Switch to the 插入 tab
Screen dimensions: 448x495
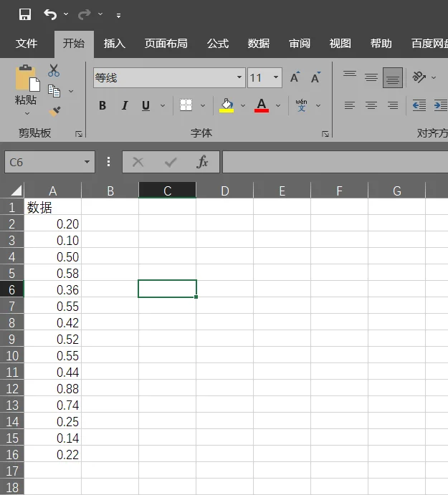click(115, 44)
